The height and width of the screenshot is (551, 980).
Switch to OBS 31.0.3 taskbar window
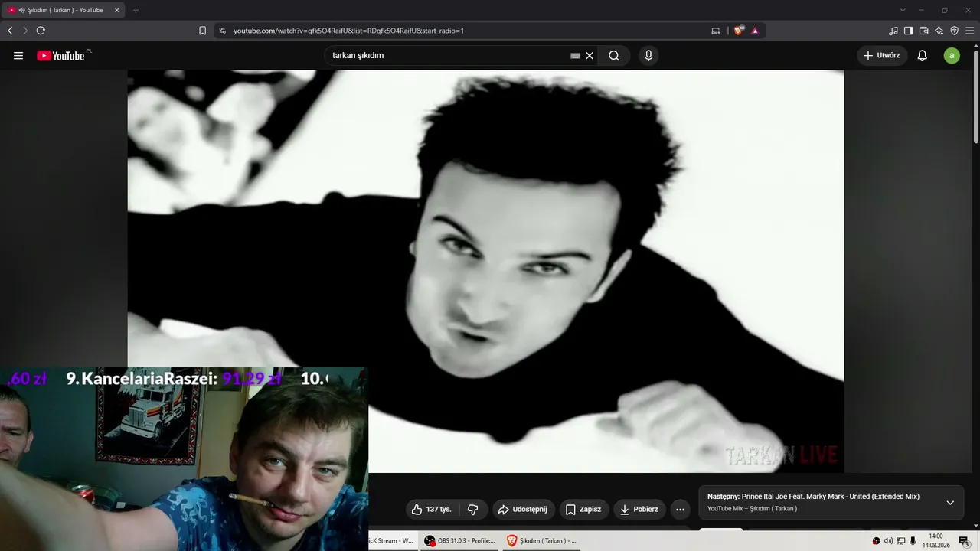pos(459,540)
